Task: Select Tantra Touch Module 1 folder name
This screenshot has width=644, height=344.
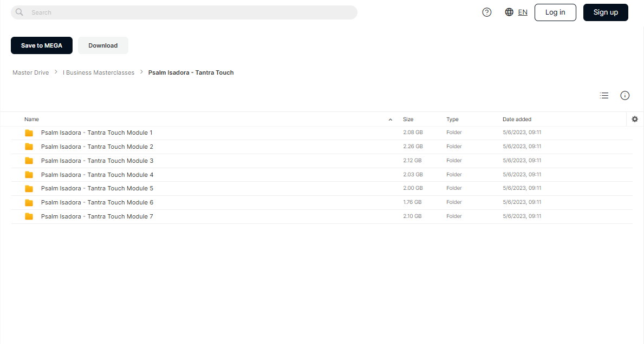Action: pos(96,133)
